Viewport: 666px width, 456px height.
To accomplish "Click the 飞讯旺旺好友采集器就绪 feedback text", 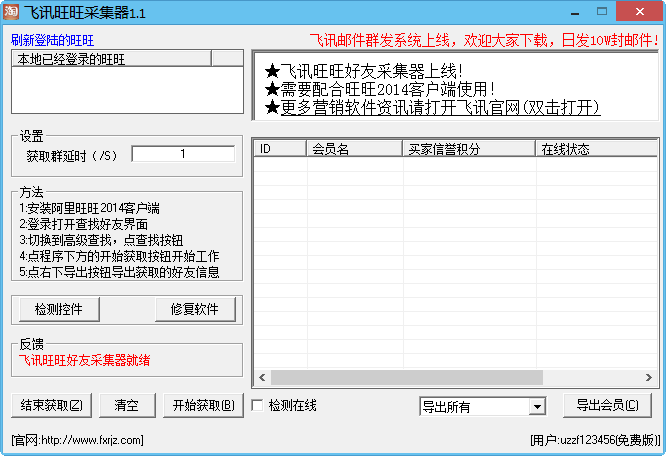I will pyautogui.click(x=85, y=360).
